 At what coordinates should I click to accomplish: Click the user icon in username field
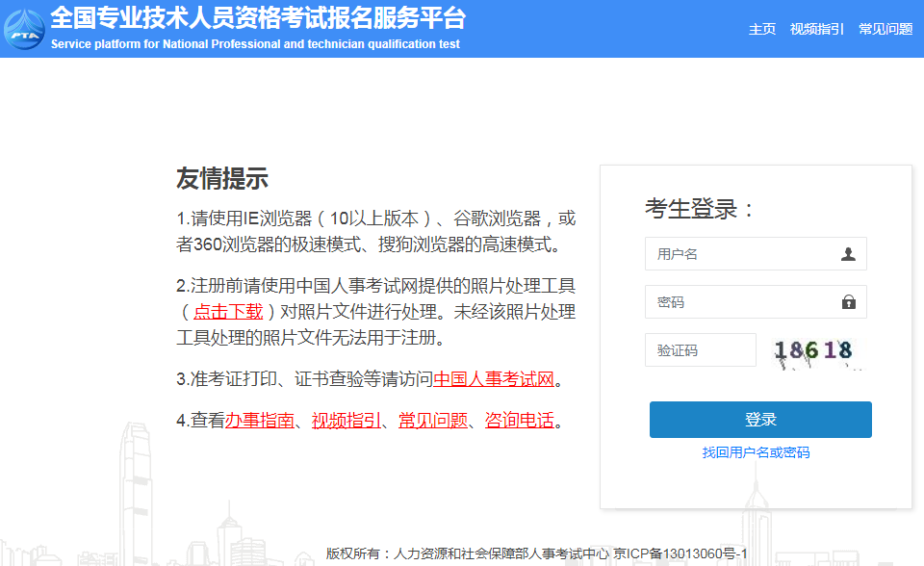point(848,254)
